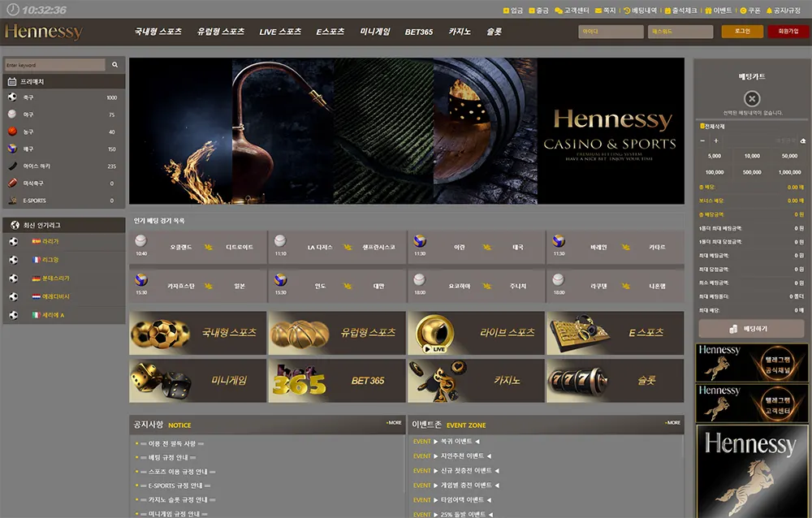Open 국내형 스포츠 menu
The width and height of the screenshot is (812, 518).
pos(158,32)
